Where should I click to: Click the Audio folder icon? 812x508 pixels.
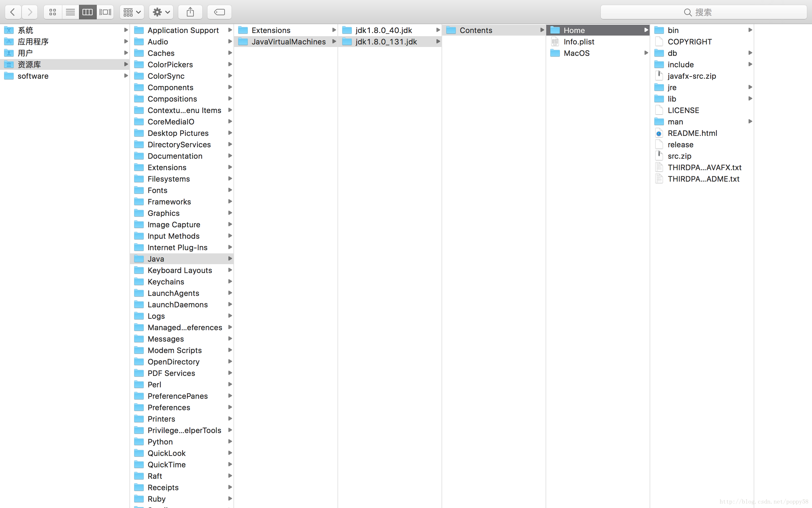(x=139, y=42)
